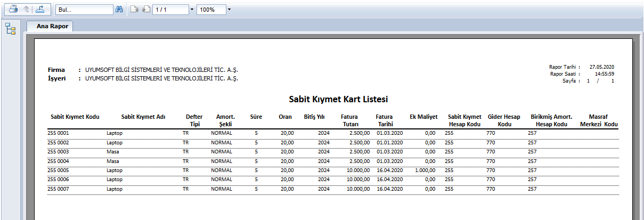Click the up-arrow parent report icon
644x220 pixels.
pos(27,9)
